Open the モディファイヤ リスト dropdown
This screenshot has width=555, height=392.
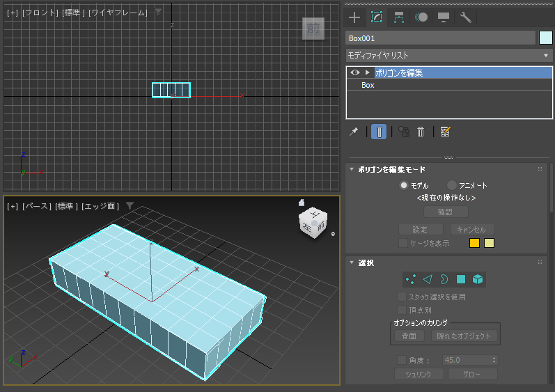(449, 56)
